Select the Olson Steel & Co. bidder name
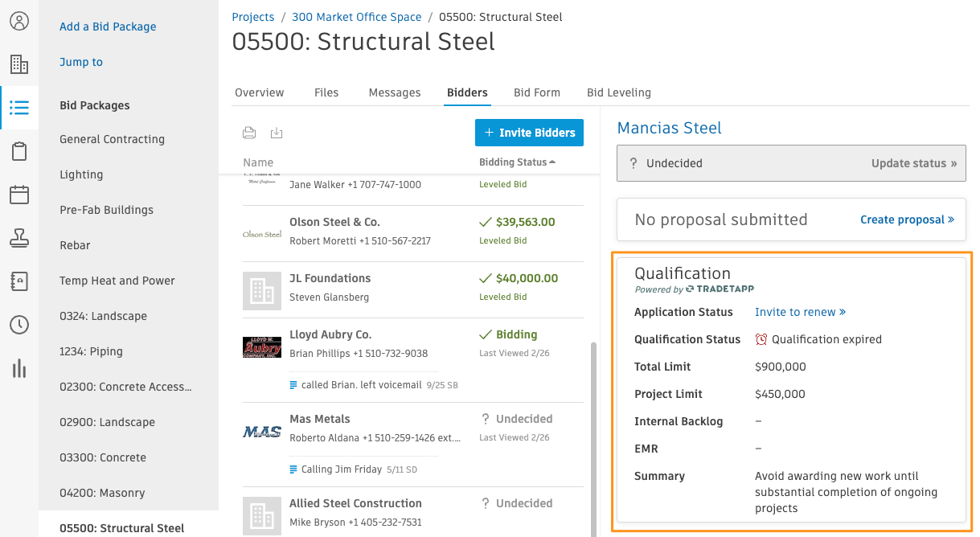 point(334,222)
